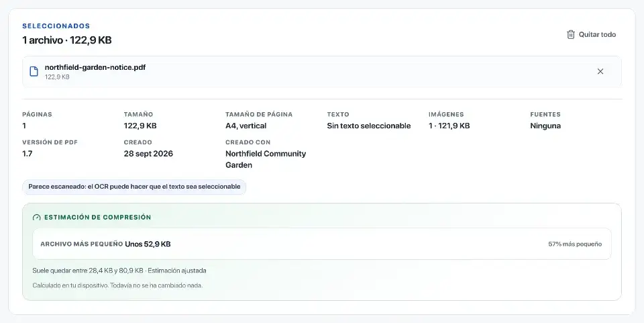Click the ESTIMACIÓN DE COMPRESIÓN heading
This screenshot has width=644, height=323.
click(x=98, y=218)
